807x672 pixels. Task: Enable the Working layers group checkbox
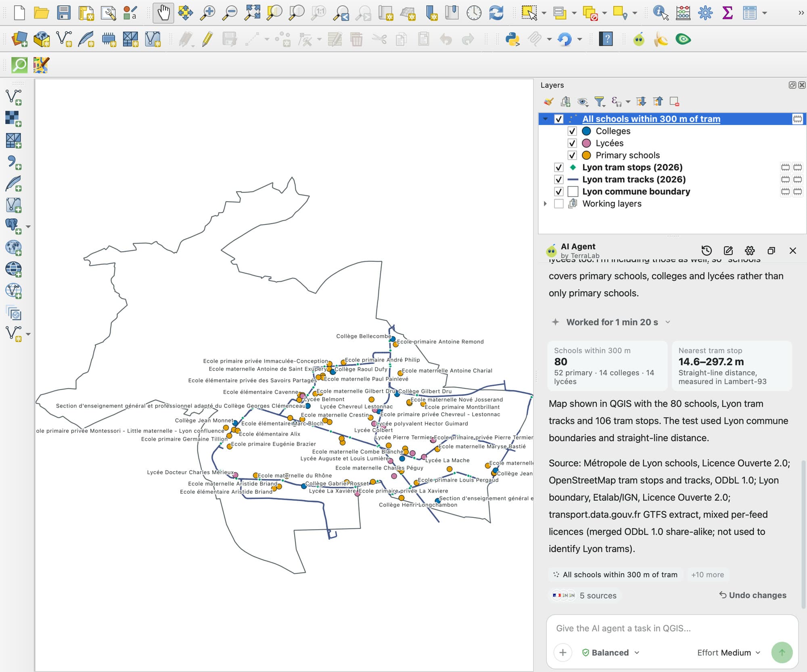[x=558, y=204]
